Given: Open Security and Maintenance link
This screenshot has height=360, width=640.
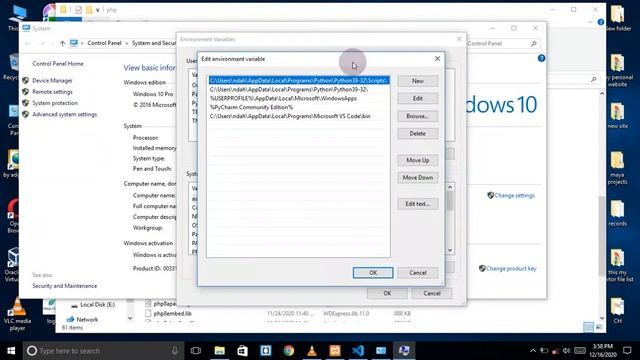Looking at the screenshot, I should click(x=64, y=286).
